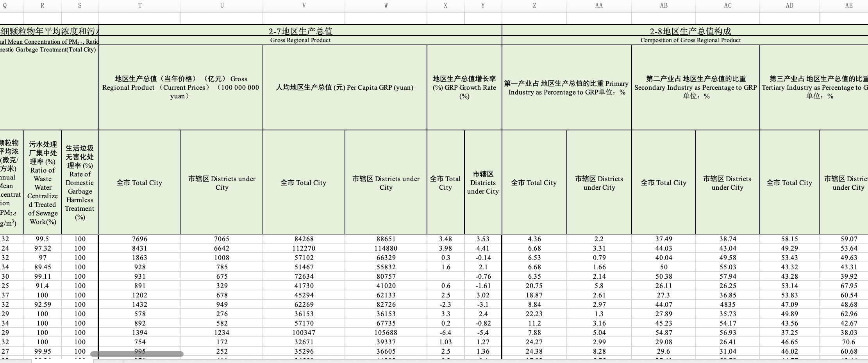This screenshot has width=868, height=363.
Task: Select column W header
Action: tap(386, 5)
